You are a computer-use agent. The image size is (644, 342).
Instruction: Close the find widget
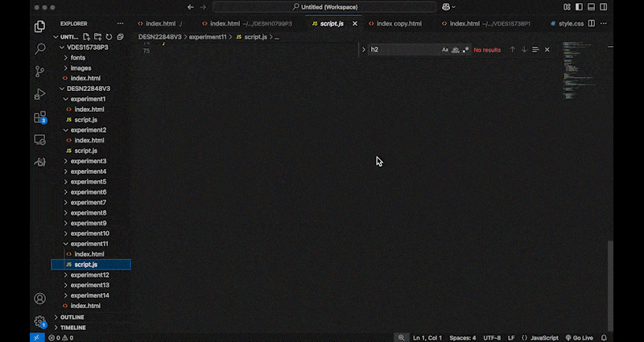[x=547, y=50]
